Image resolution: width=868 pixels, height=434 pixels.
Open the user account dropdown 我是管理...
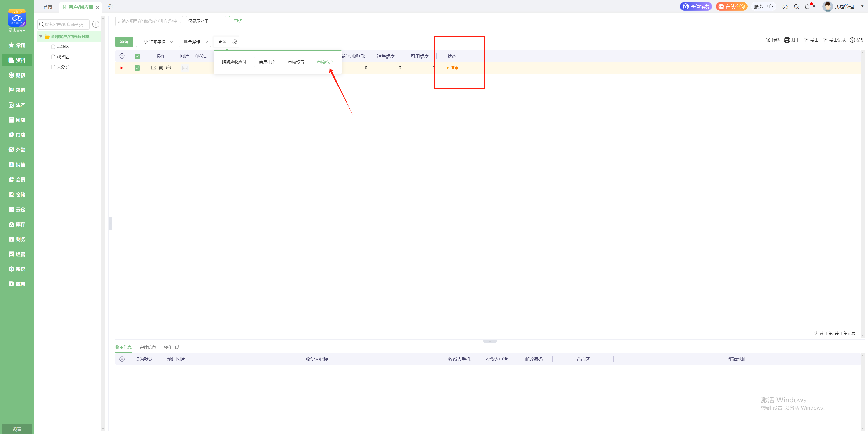coord(843,6)
